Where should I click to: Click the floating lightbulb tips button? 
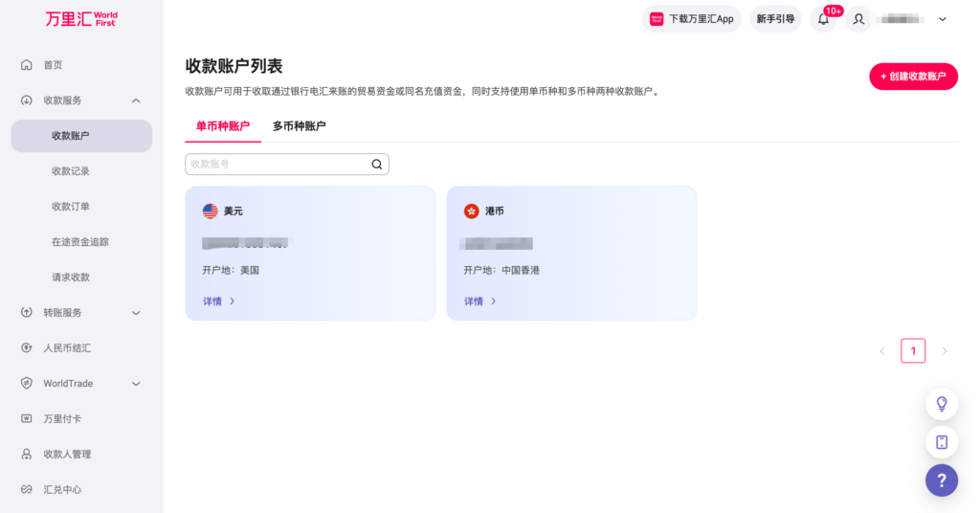[x=942, y=404]
